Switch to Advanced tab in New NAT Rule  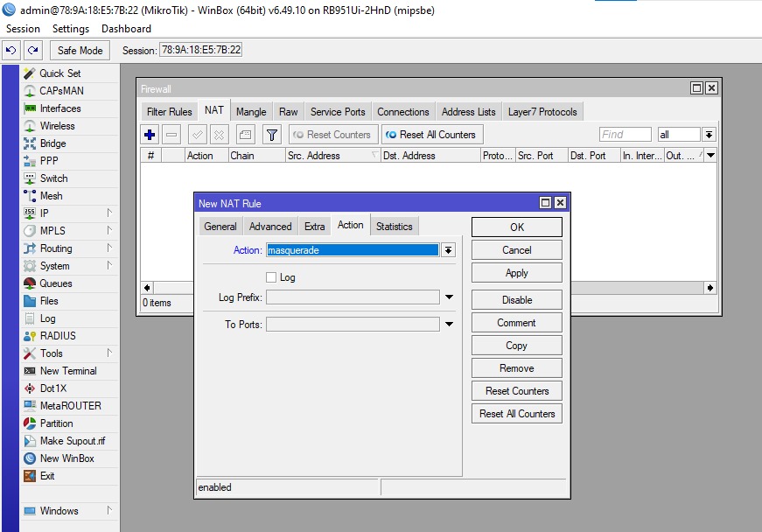pyautogui.click(x=270, y=227)
